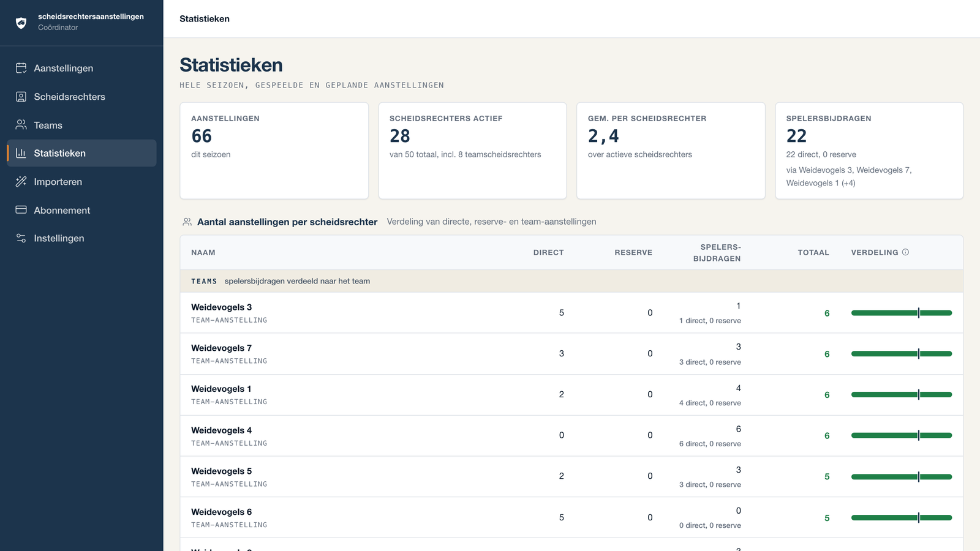Select the Statistieken sidebar entry

pos(81,153)
